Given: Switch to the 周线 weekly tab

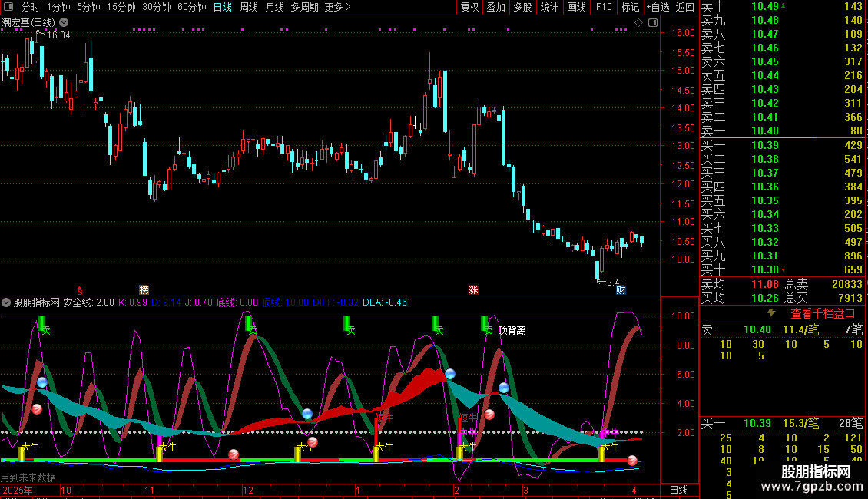Looking at the screenshot, I should tap(249, 7).
